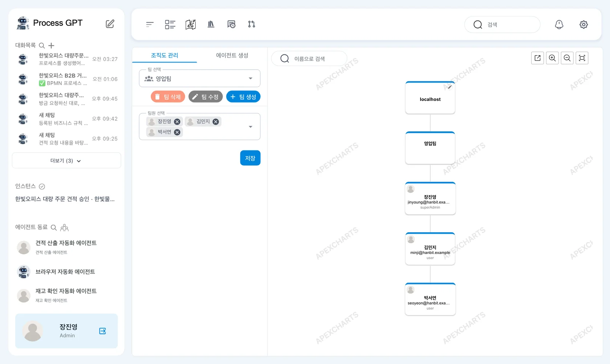
Task: Switch to 에이전트 생성 tab
Action: [x=232, y=55]
